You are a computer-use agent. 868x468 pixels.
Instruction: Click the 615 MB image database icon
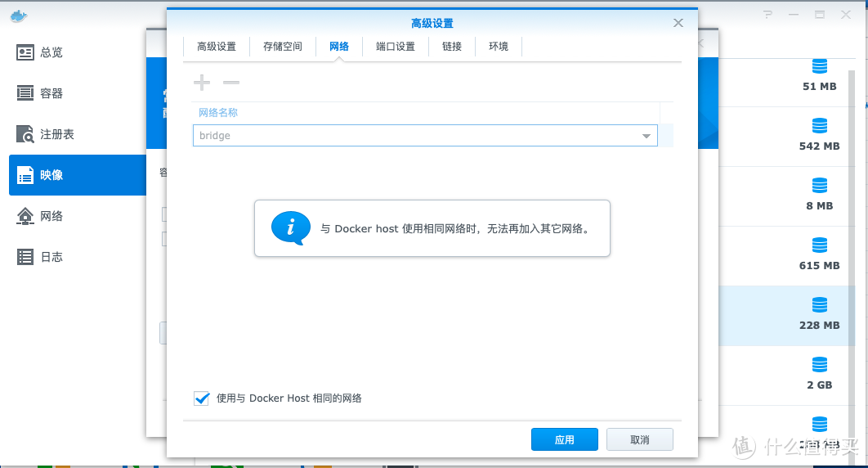[820, 245]
